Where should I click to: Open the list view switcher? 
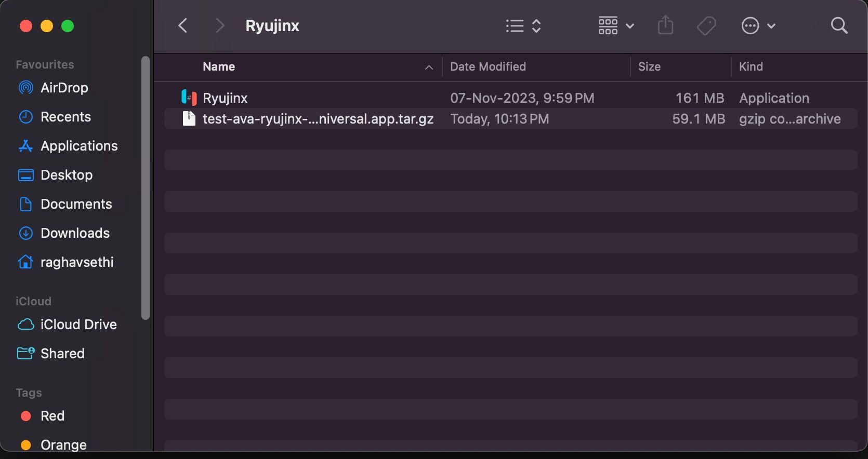pos(523,25)
